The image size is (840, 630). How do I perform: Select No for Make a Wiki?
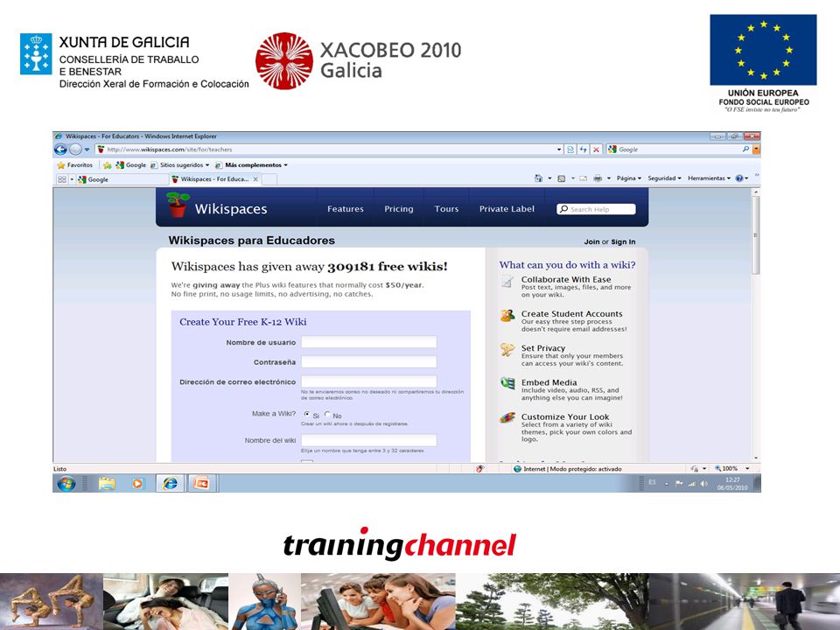click(327, 415)
